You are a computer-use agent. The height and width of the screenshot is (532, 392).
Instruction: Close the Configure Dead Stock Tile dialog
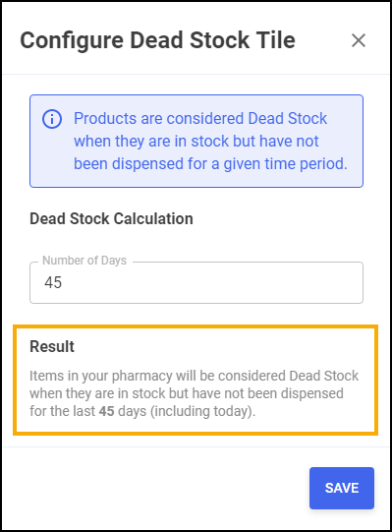pos(359,40)
